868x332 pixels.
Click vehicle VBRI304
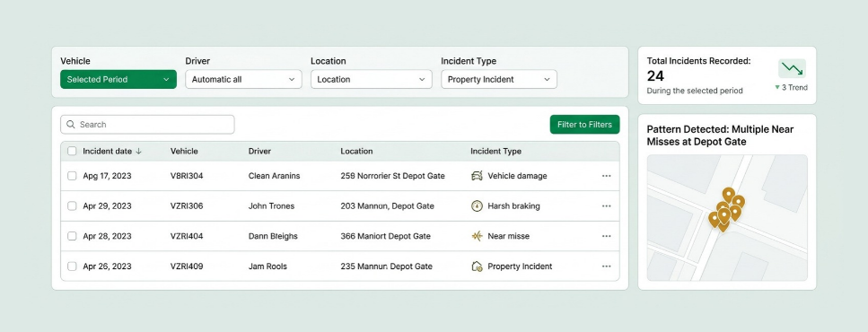(187, 176)
